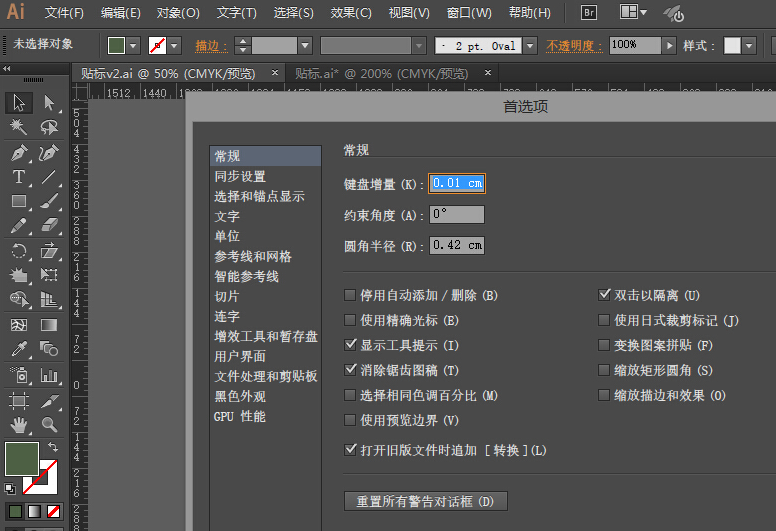Uncheck 双击以隔离 checkbox
This screenshot has height=531, width=776.
click(x=604, y=295)
